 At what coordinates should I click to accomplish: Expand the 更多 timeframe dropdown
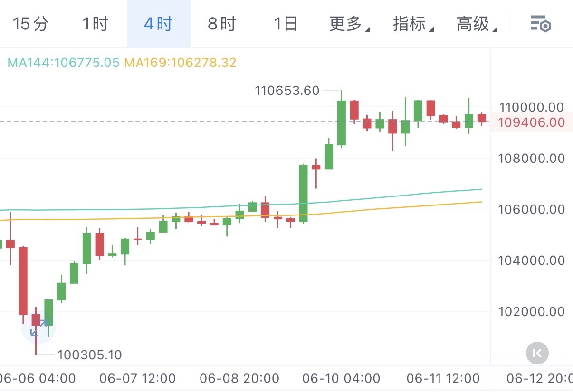[349, 23]
